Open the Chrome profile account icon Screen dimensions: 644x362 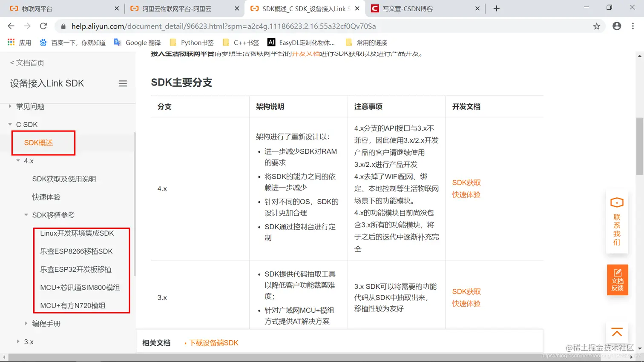click(617, 26)
